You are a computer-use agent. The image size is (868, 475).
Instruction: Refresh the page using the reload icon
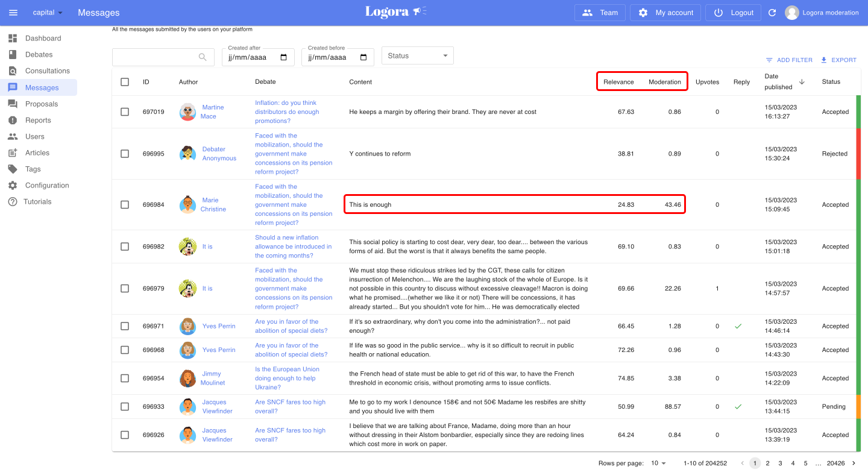tap(772, 12)
